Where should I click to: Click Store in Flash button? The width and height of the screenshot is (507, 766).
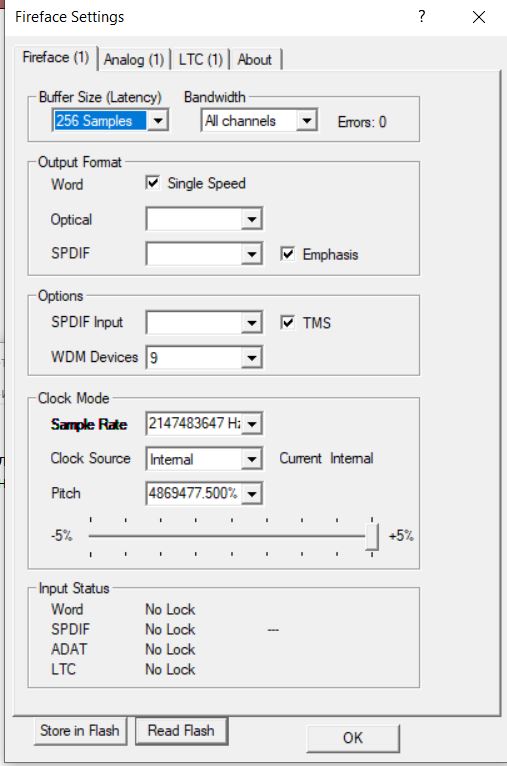[x=80, y=730]
